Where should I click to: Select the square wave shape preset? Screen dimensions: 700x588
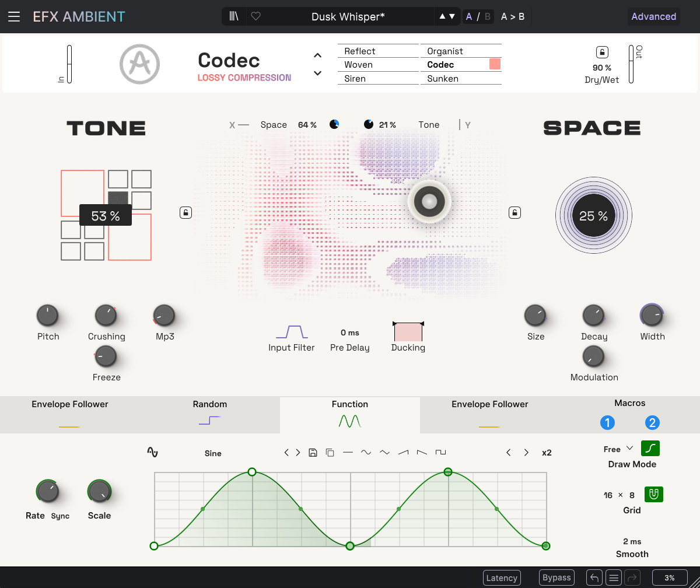pyautogui.click(x=440, y=453)
